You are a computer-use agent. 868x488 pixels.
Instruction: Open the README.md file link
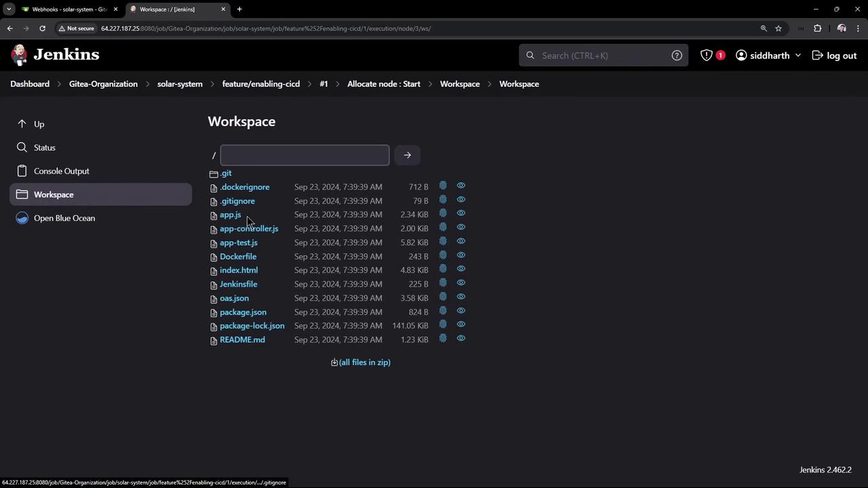click(242, 340)
